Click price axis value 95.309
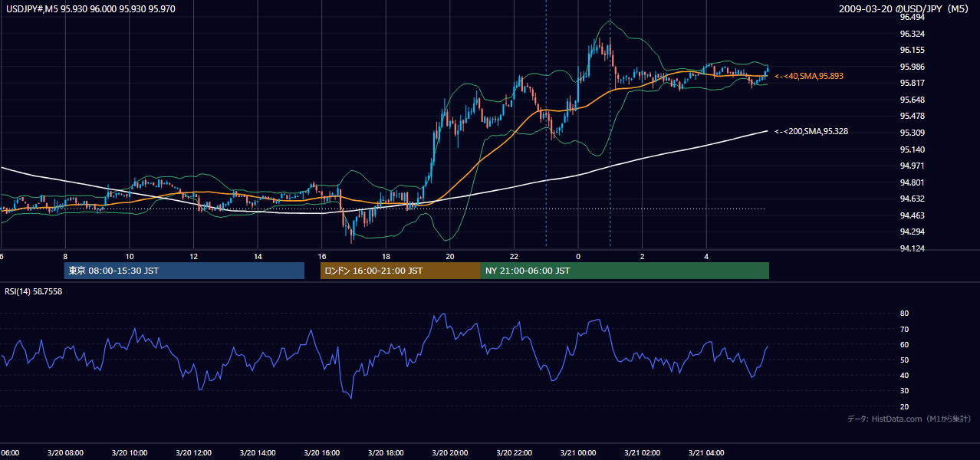The width and height of the screenshot is (980, 460). (x=911, y=133)
